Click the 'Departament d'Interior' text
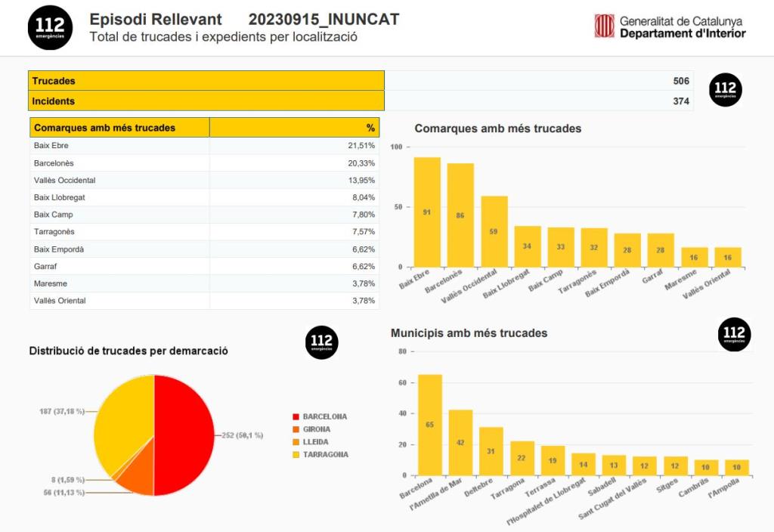Viewport: 774px width, 532px height. (x=683, y=33)
